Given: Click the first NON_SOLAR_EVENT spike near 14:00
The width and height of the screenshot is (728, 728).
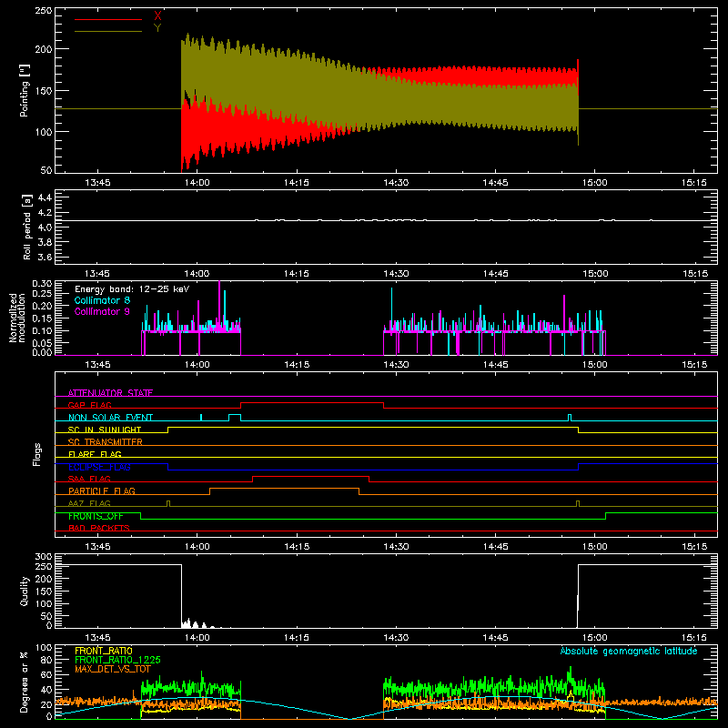Looking at the screenshot, I should pyautogui.click(x=201, y=418).
